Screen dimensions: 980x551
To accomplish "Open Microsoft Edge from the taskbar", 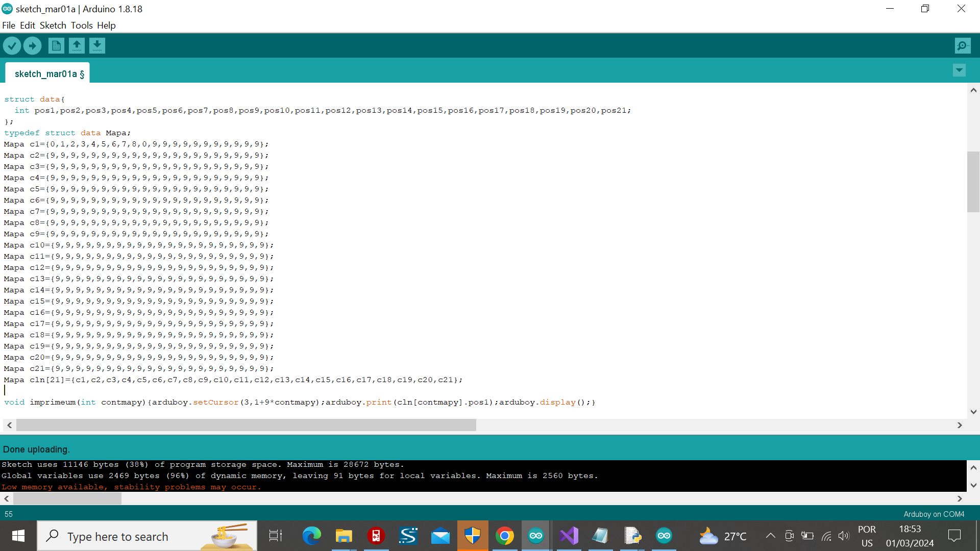I will point(311,536).
